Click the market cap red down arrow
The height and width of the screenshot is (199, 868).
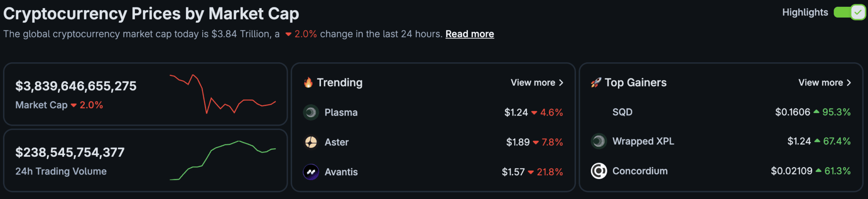pos(74,105)
